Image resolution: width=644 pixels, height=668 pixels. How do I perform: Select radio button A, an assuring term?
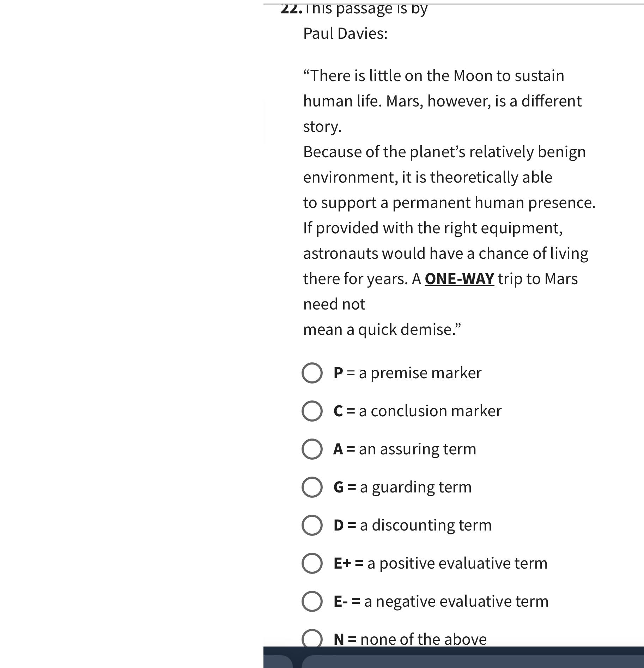pyautogui.click(x=312, y=449)
